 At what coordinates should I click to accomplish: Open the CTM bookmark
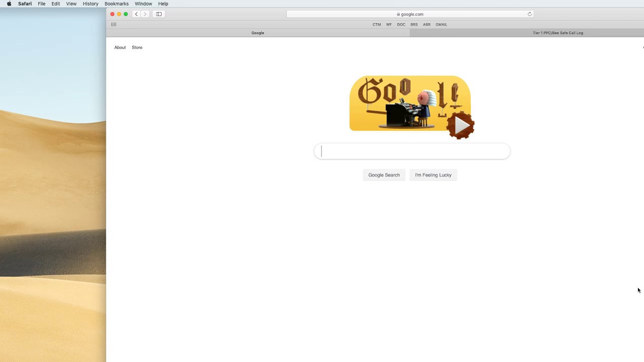377,24
